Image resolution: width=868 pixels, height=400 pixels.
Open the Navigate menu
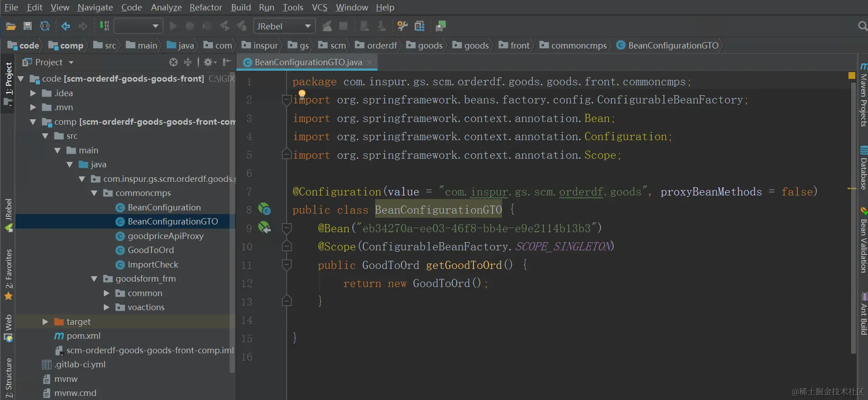(x=95, y=7)
